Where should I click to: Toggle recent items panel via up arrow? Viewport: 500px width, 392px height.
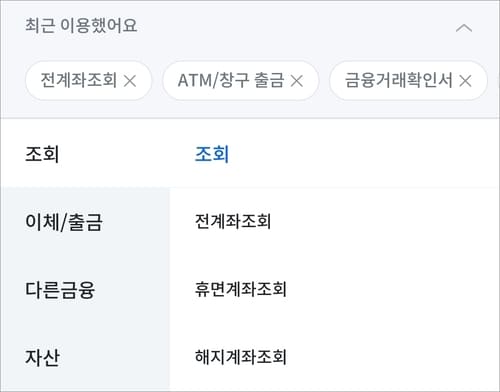point(464,28)
